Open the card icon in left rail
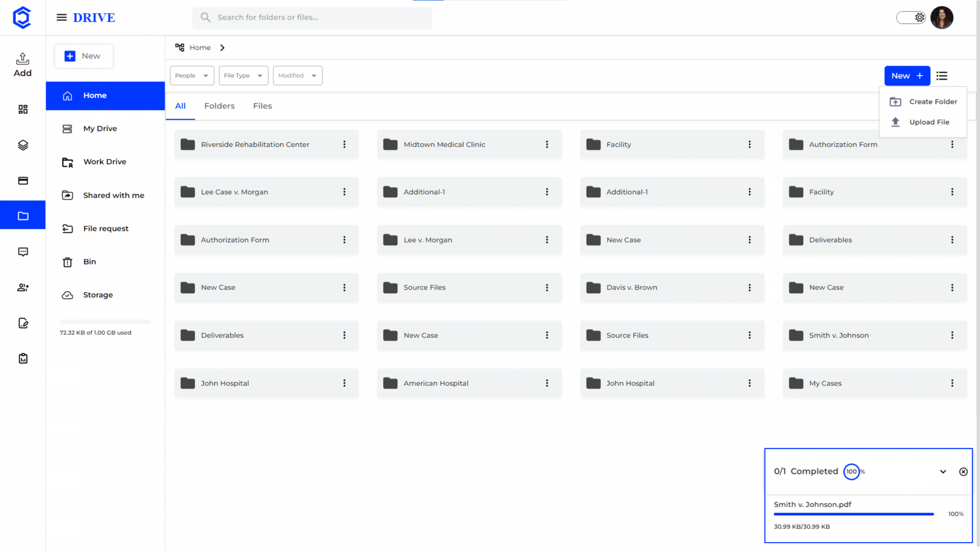The image size is (980, 551). pyautogui.click(x=23, y=181)
